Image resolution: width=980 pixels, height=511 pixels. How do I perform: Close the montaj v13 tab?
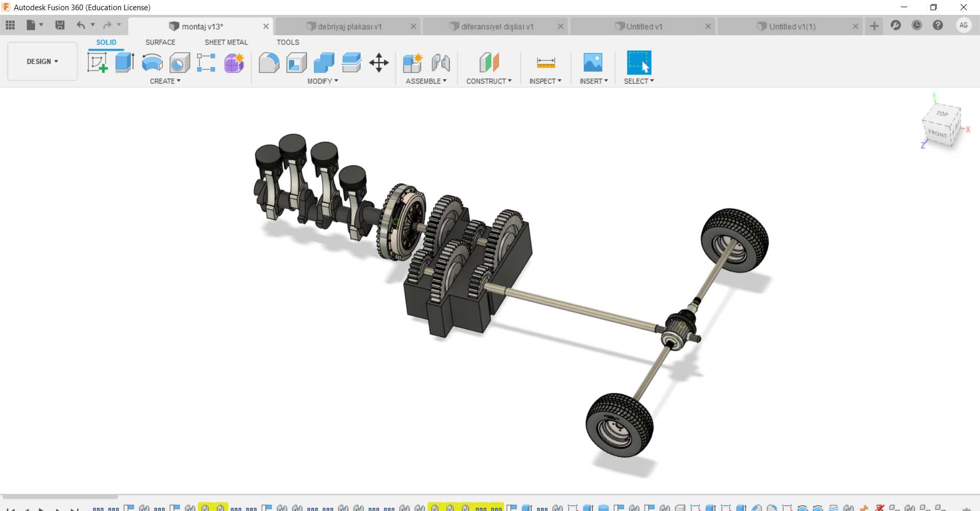point(266,27)
